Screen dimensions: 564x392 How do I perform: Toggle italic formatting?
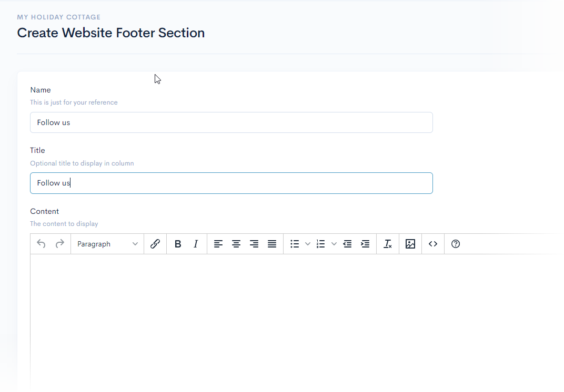[x=196, y=244]
